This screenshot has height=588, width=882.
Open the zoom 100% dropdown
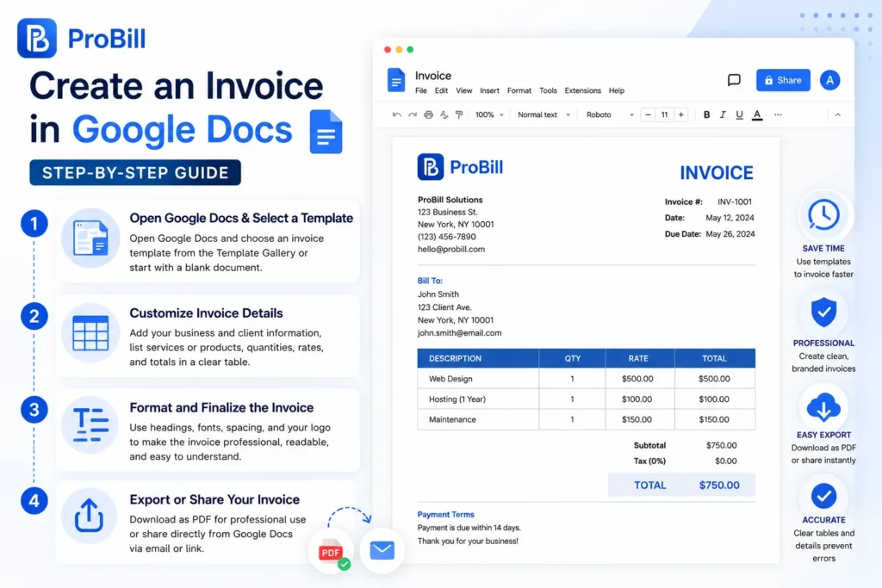pos(489,115)
